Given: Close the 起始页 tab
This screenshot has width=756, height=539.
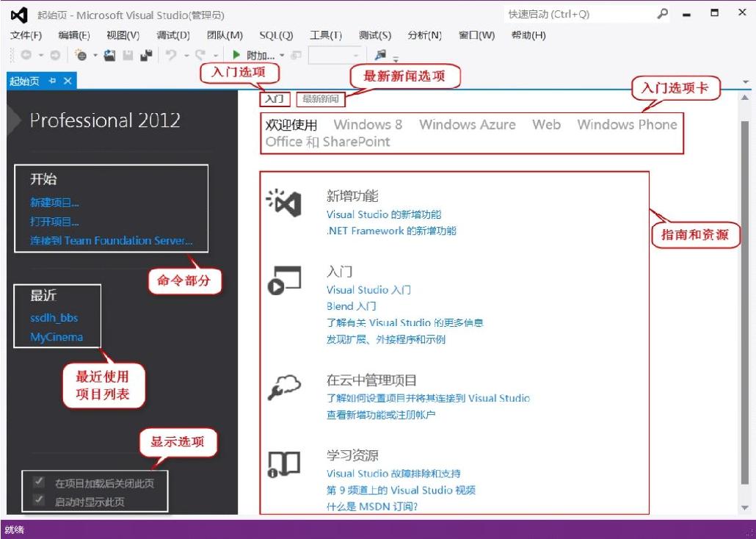Looking at the screenshot, I should tap(68, 81).
